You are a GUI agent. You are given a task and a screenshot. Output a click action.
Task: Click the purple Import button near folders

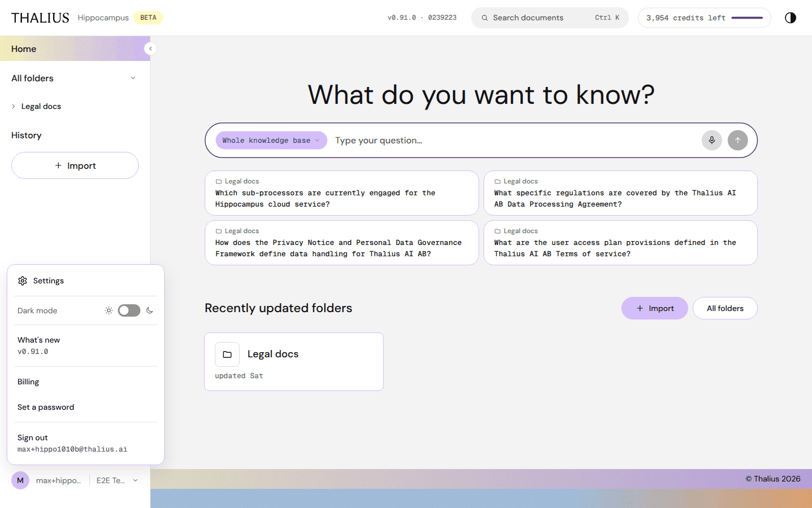coord(655,308)
